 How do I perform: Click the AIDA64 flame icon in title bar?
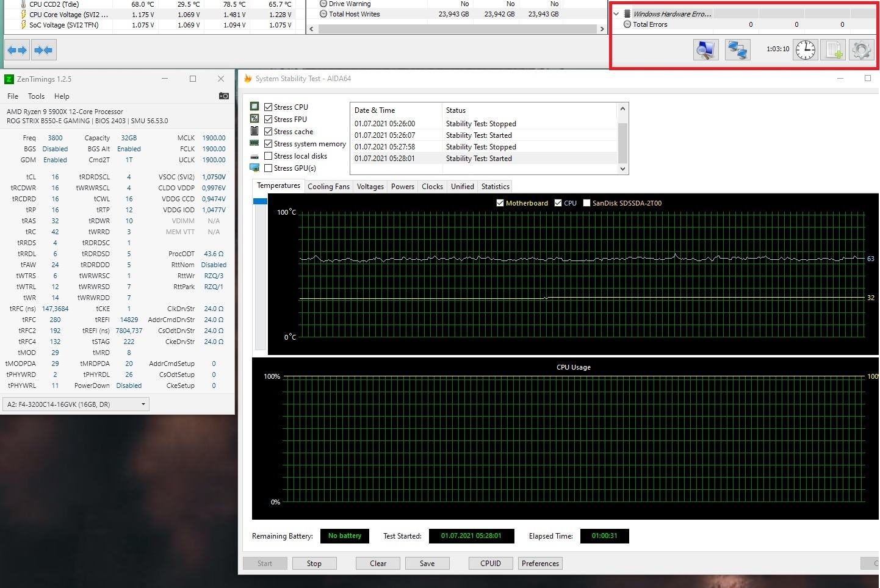click(248, 78)
